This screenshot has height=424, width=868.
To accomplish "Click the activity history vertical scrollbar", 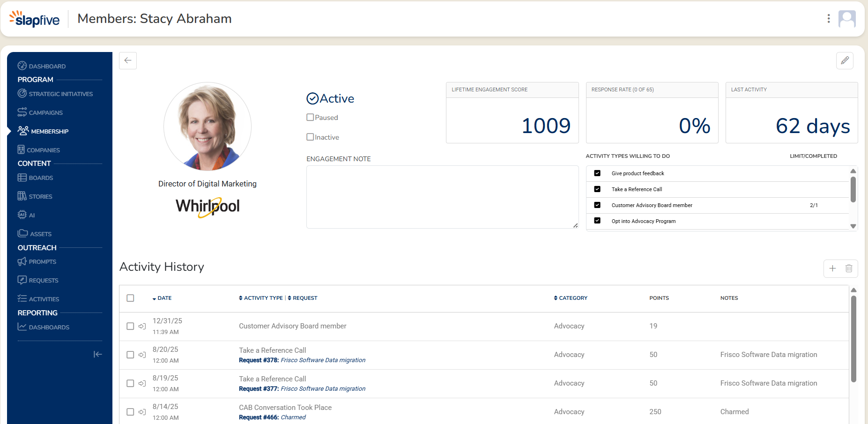I will 853,339.
